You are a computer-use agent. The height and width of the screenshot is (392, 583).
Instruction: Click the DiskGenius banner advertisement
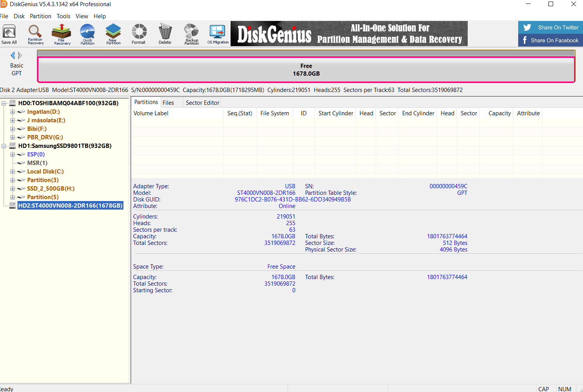349,34
